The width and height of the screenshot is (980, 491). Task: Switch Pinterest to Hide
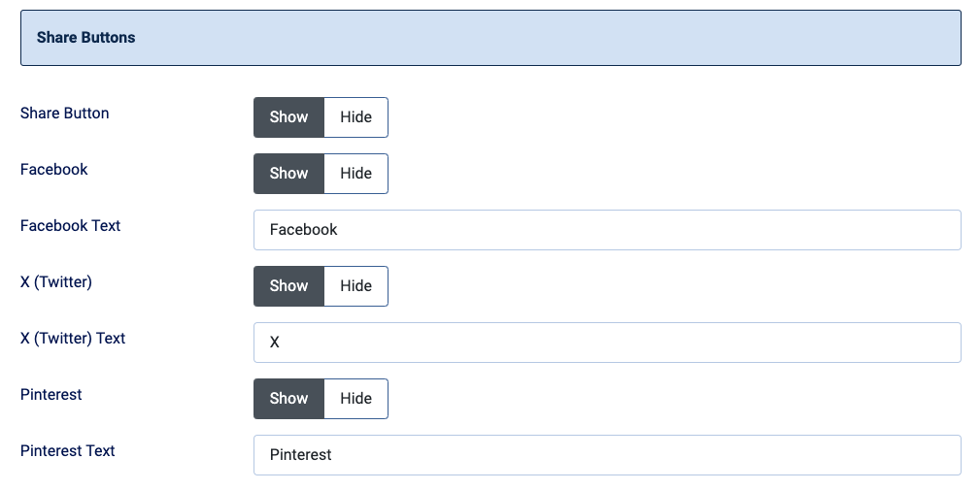pyautogui.click(x=356, y=399)
